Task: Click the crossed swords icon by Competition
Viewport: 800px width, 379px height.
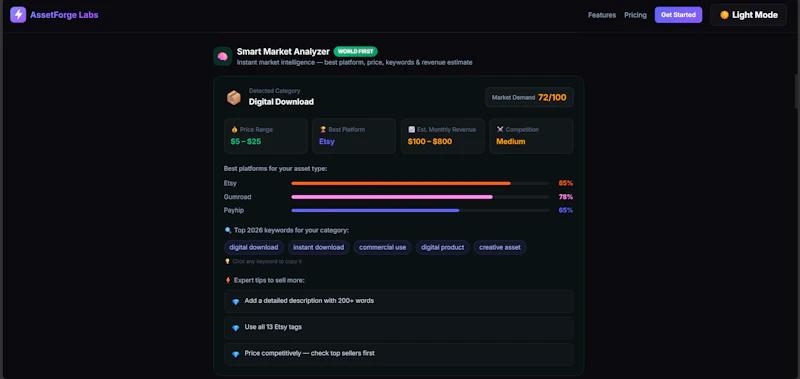Action: (x=499, y=130)
